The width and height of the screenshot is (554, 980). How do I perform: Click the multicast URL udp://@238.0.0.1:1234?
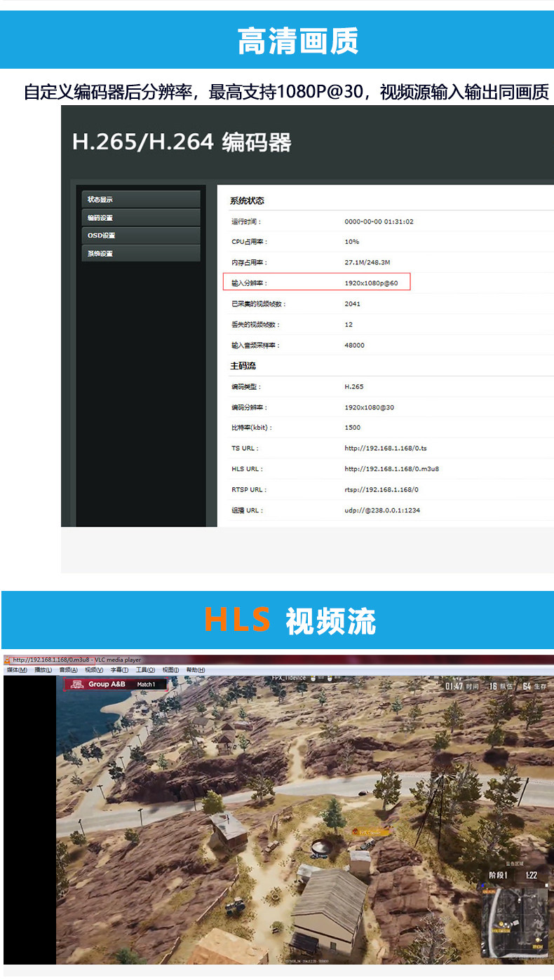point(382,510)
